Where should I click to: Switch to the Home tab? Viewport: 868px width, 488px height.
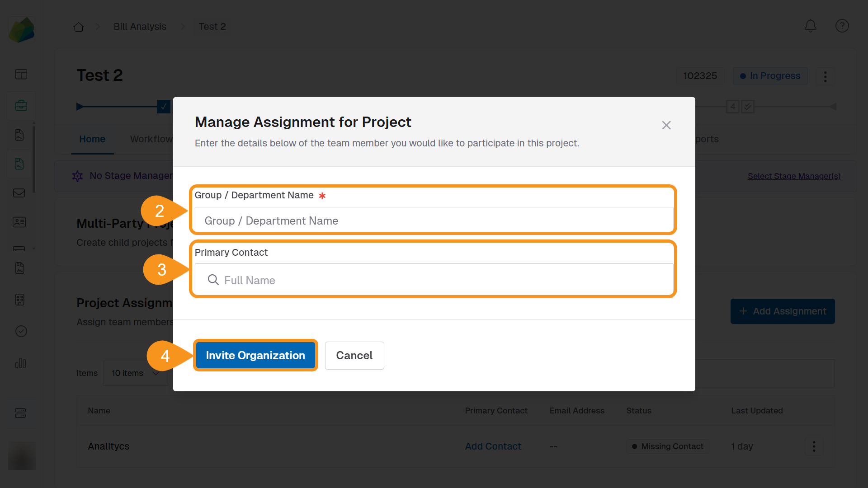coord(92,139)
